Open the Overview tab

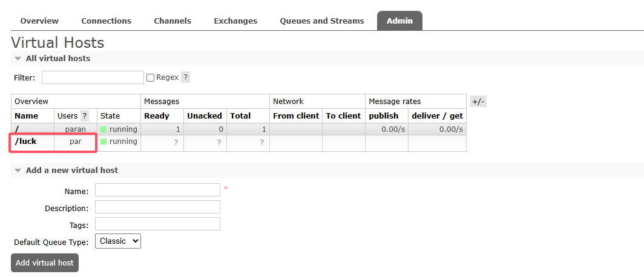39,21
